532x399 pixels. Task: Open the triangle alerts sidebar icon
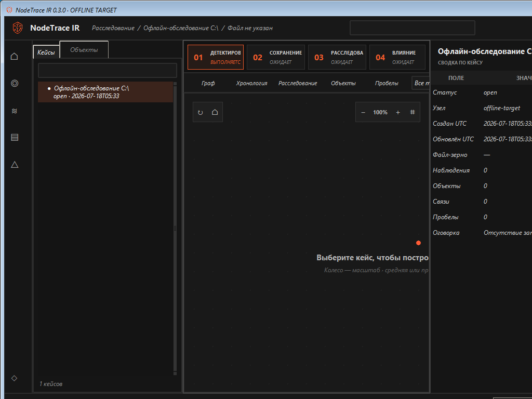tap(14, 165)
